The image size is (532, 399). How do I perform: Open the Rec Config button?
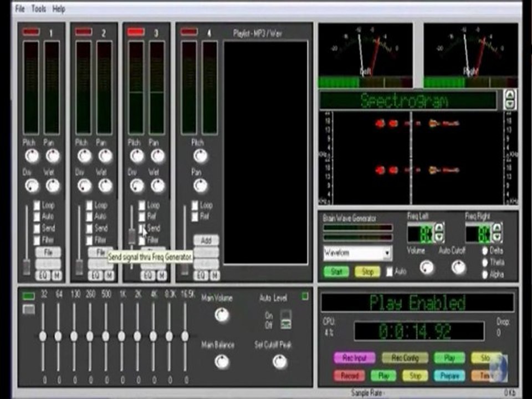pyautogui.click(x=405, y=358)
